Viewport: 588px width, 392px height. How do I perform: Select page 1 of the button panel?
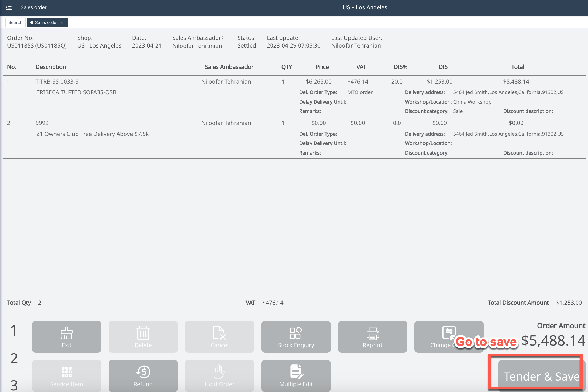click(14, 330)
